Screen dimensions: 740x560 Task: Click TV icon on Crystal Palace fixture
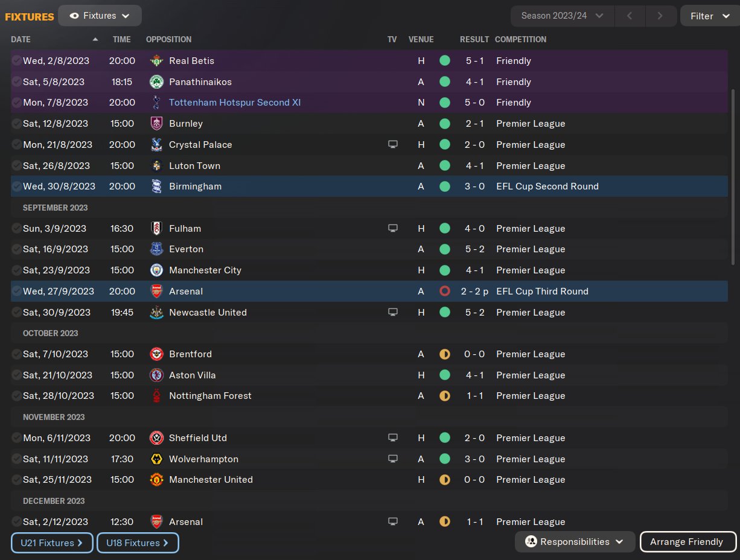(393, 145)
